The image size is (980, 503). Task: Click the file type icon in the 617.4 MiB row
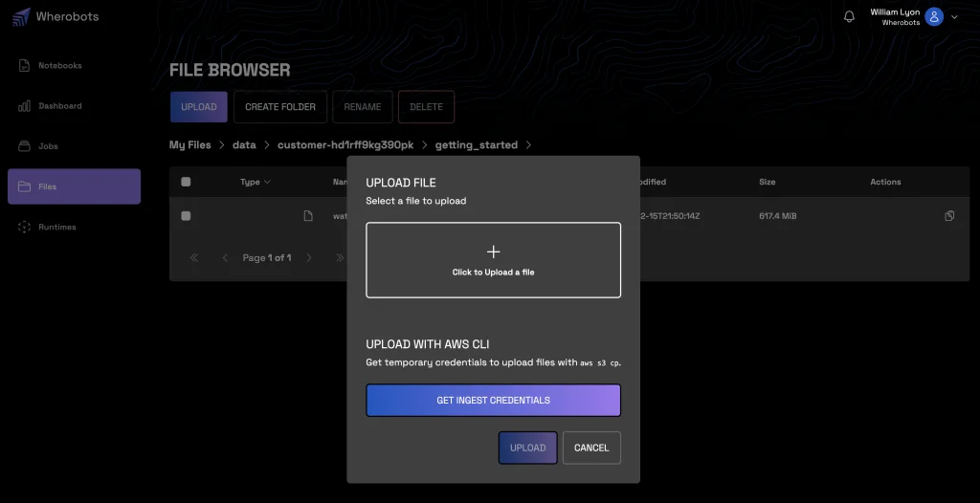[x=308, y=215]
